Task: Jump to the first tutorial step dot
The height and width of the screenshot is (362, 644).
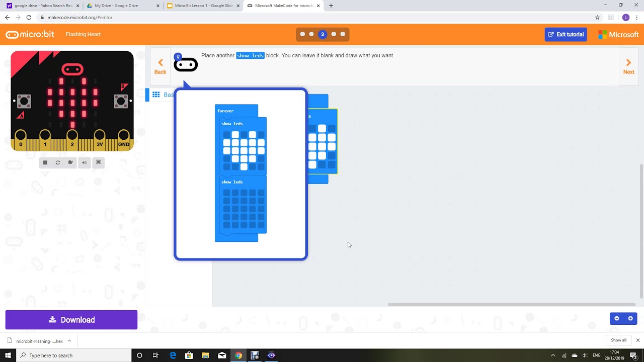Action: pos(302,34)
